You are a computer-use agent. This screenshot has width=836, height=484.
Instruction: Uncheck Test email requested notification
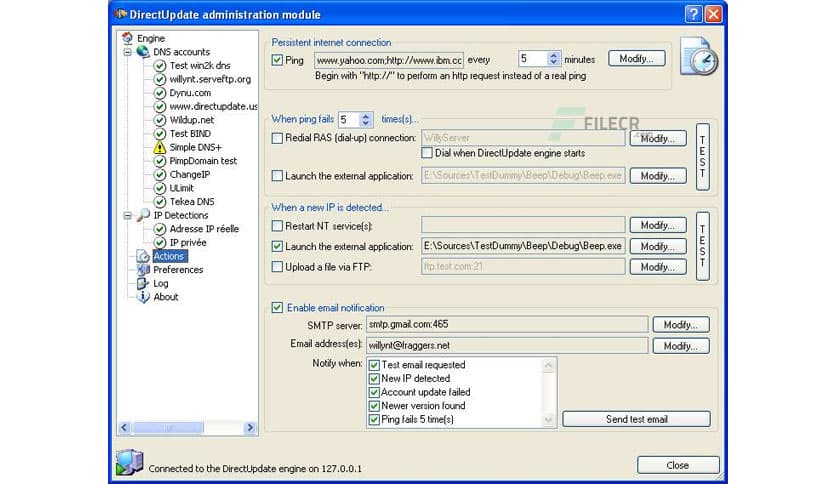point(374,365)
